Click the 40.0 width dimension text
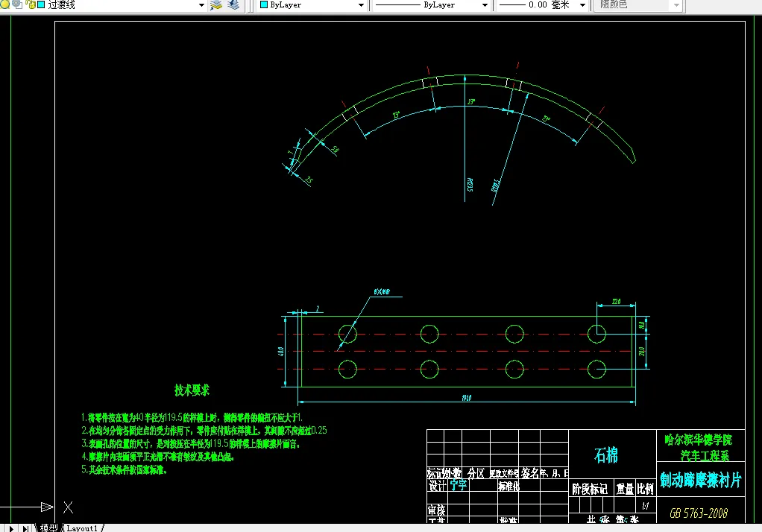 281,351
